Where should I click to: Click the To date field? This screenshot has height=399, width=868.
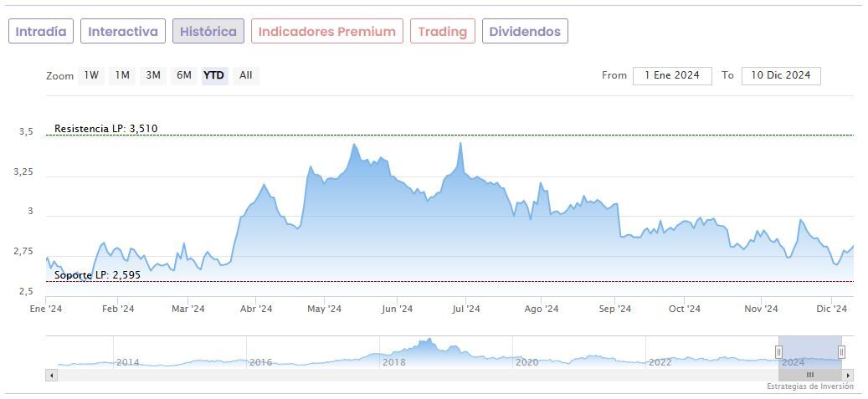[780, 75]
